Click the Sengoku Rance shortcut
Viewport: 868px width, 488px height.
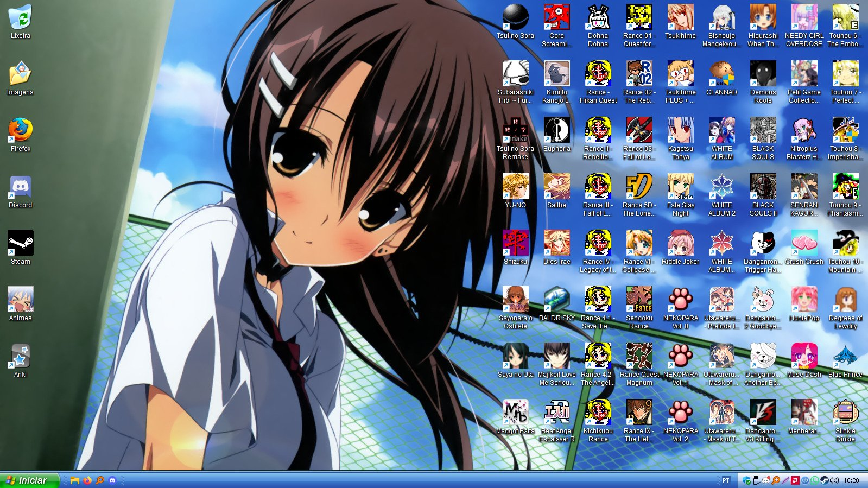pos(639,302)
